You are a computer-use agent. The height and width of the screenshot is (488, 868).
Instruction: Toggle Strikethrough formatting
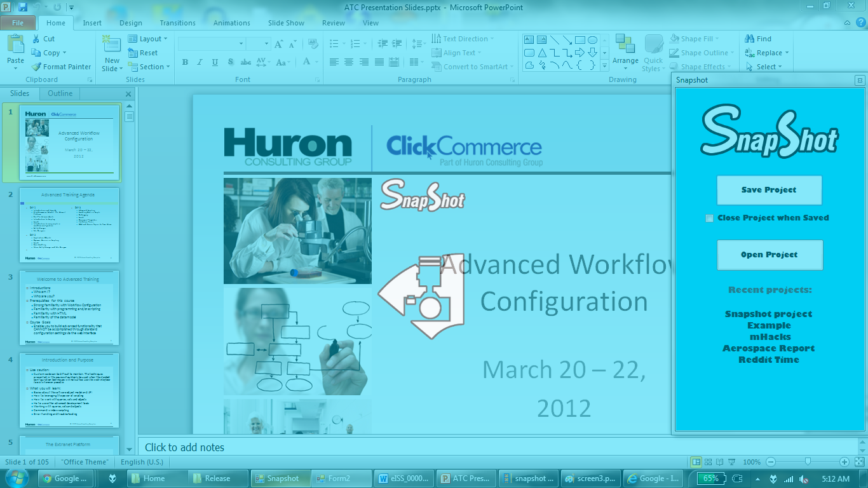tap(245, 62)
